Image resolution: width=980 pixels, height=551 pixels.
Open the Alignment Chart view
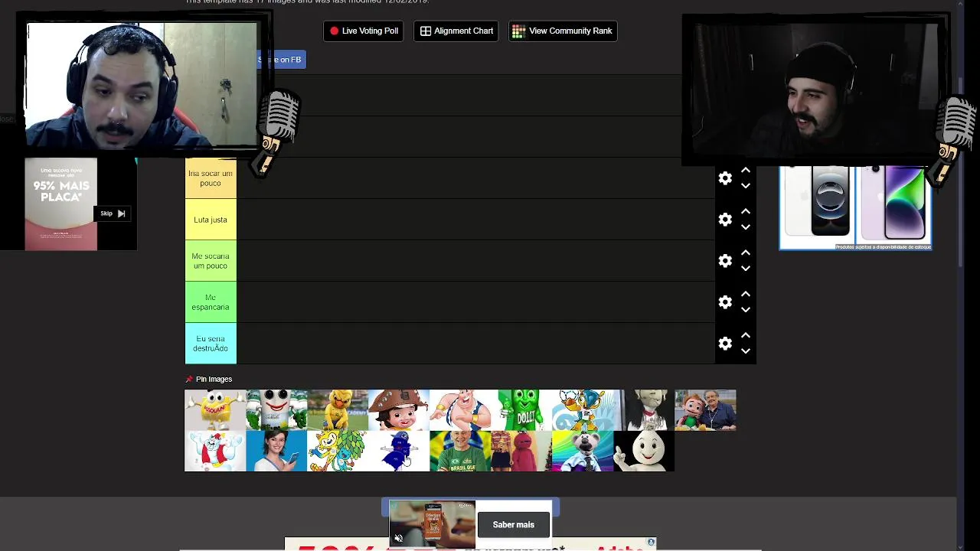(x=456, y=31)
